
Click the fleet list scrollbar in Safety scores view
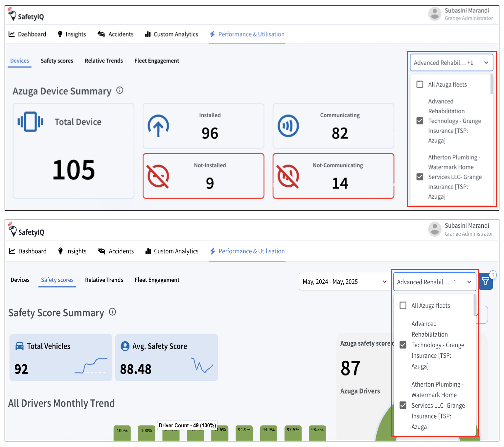click(x=475, y=305)
